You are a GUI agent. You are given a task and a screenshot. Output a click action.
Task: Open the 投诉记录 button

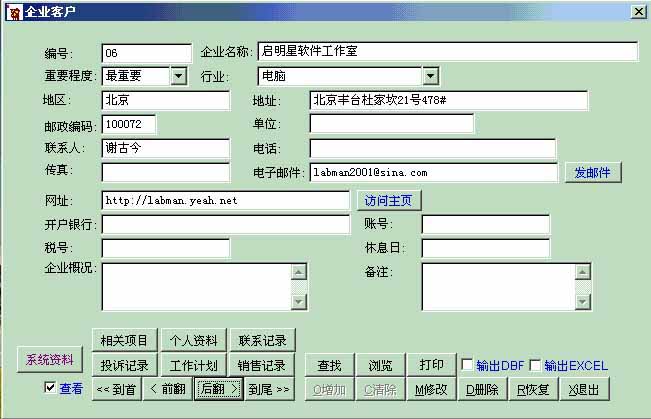(x=125, y=365)
